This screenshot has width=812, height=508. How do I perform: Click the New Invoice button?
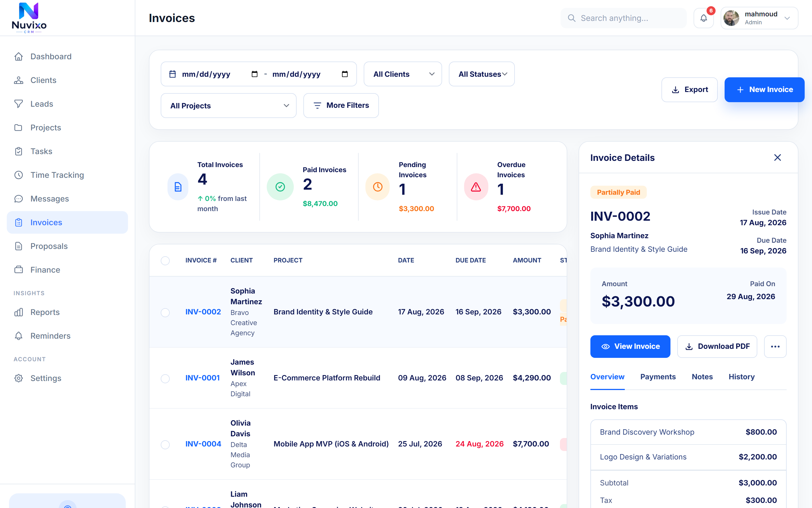pos(764,90)
